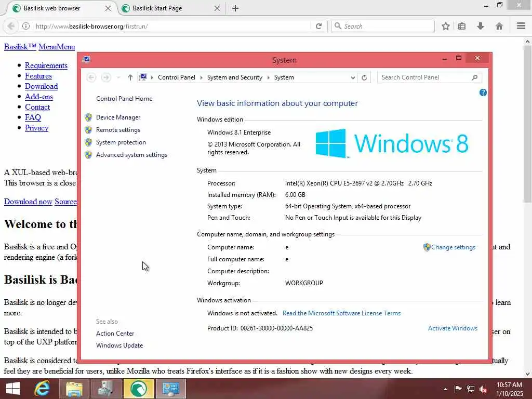Open Remote settings
The width and height of the screenshot is (532, 399).
point(118,130)
